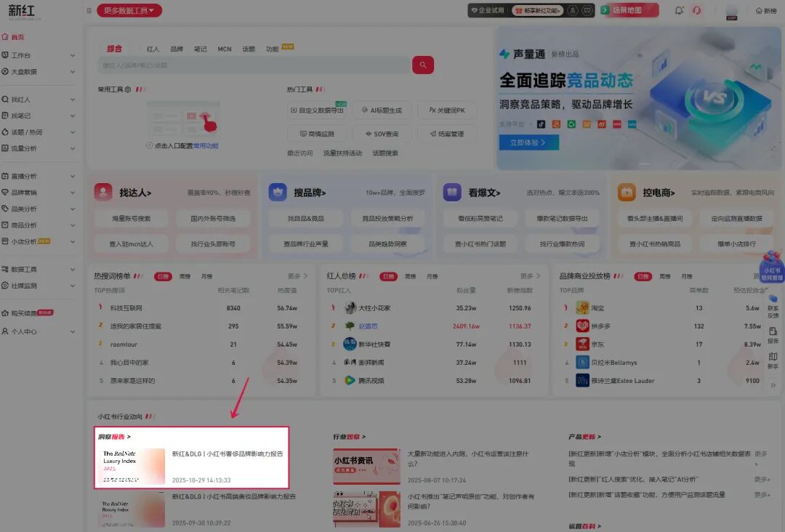The image size is (785, 532).
Task: Click 小红书矩阵管理 floating gift icon
Action: pyautogui.click(x=771, y=267)
